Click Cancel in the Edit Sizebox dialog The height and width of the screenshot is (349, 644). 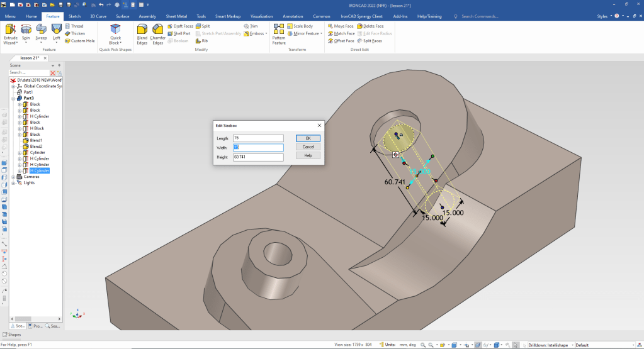308,147
